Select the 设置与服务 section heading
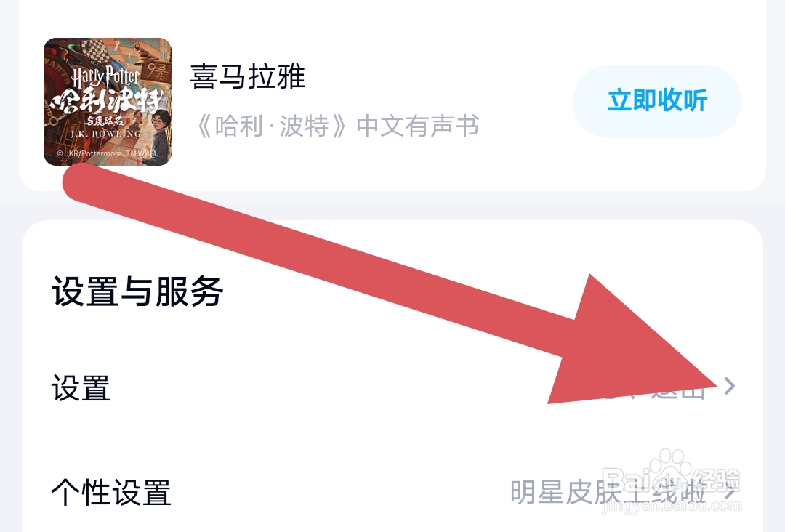785x532 pixels. pyautogui.click(x=137, y=291)
